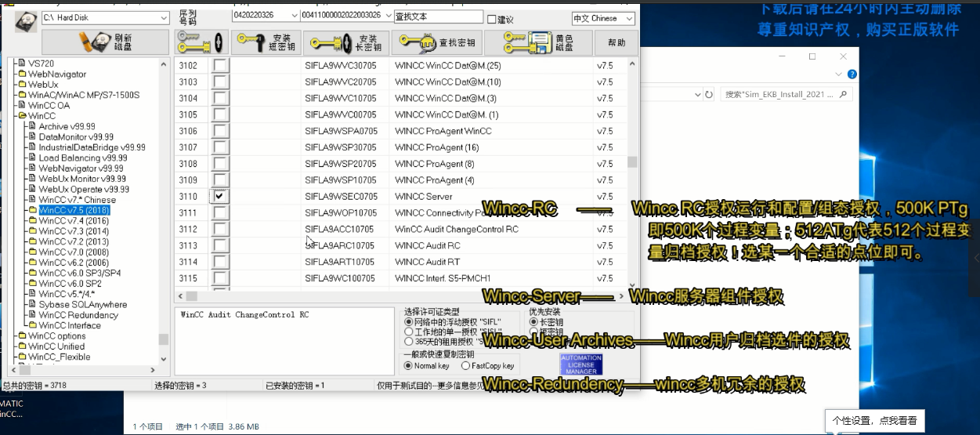Select 工作地的单一授权 radio option
The image size is (980, 435).
(x=408, y=332)
